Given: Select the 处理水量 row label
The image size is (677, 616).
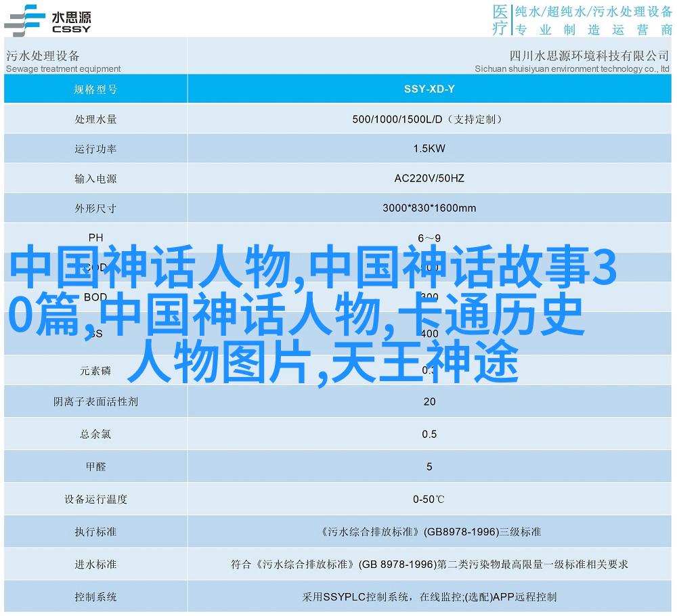Looking at the screenshot, I should (95, 119).
